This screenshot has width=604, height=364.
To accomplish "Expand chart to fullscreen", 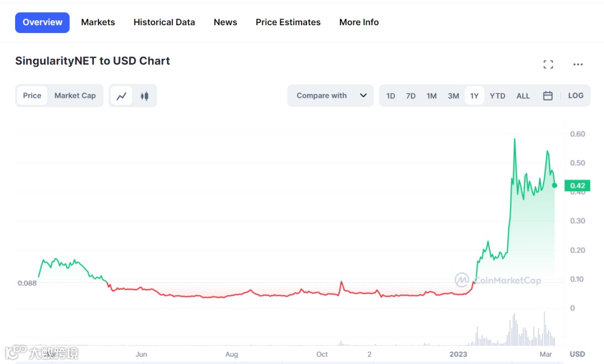I will tap(548, 64).
